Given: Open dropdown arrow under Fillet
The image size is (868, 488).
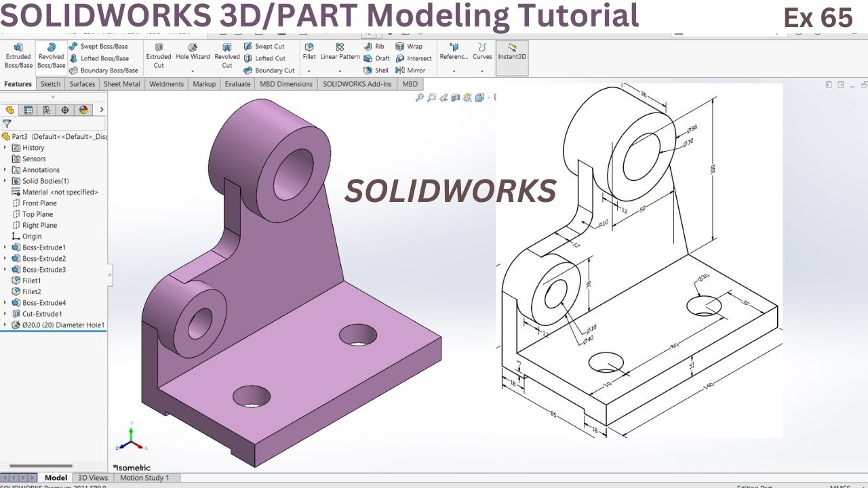Looking at the screenshot, I should (x=309, y=71).
